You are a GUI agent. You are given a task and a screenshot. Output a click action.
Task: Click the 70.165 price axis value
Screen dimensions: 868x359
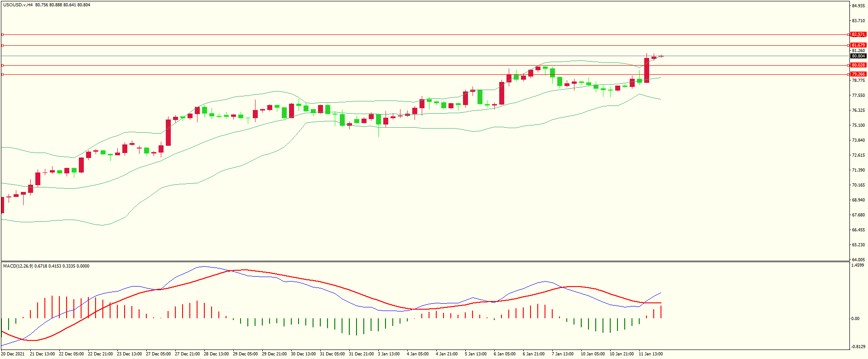[x=858, y=185]
